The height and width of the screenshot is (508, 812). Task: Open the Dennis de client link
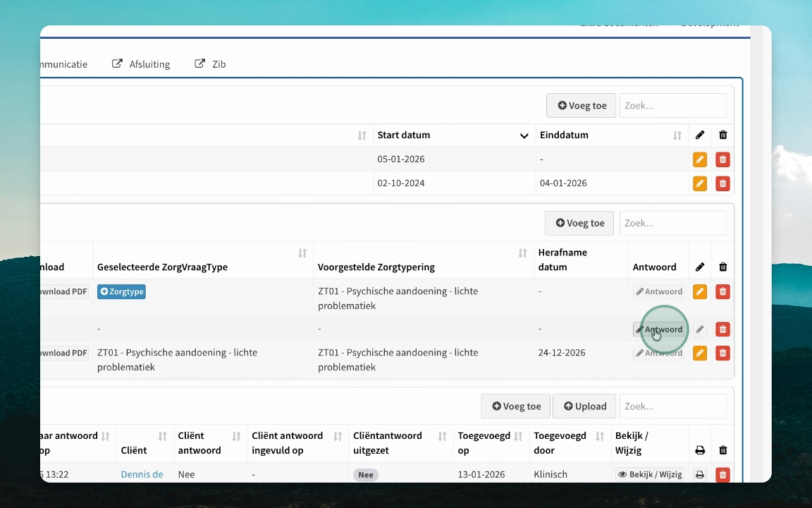pyautogui.click(x=142, y=474)
